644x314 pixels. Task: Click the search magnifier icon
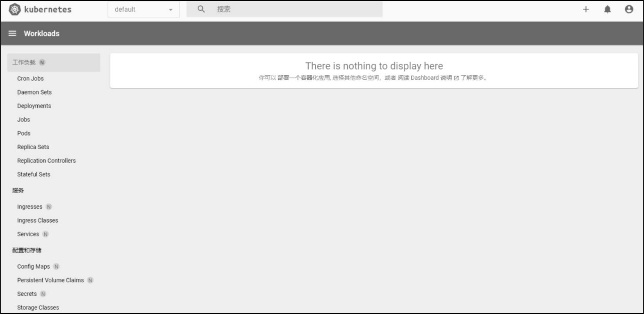pos(201,9)
